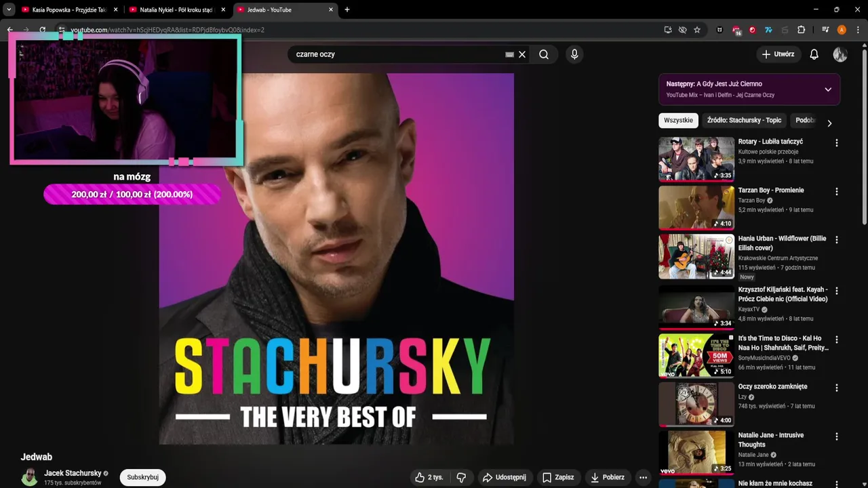Open the tab search dropdown

point(9,9)
